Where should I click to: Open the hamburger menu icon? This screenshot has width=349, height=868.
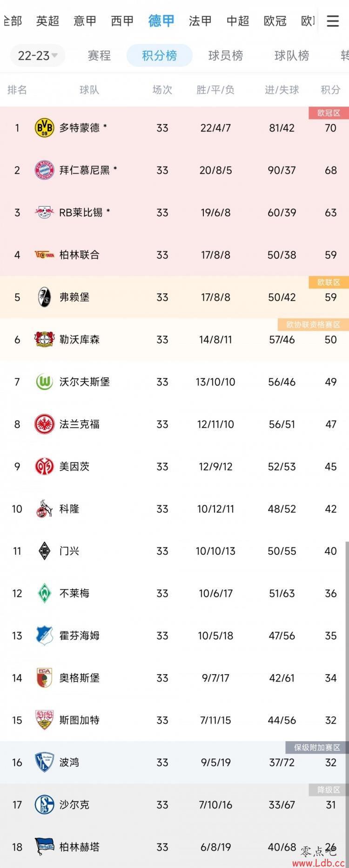point(333,21)
